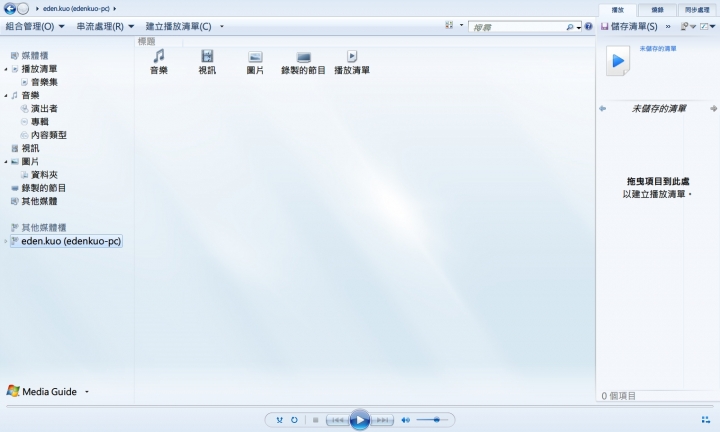Switch to Now Playing mode icon
The width and height of the screenshot is (720, 432).
[x=706, y=420]
